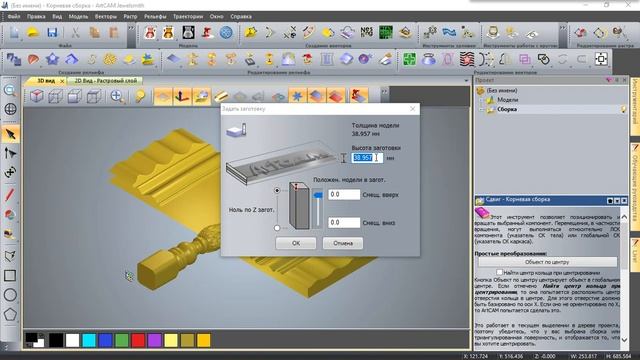Image resolution: width=640 pixels, height=360 pixels.
Task: Open the view tabs list dropdown arrow
Action: pos(467,81)
